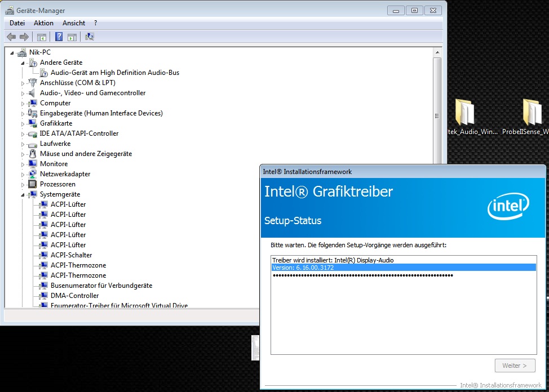Click the Grafikkarte display adapter icon

[x=33, y=123]
